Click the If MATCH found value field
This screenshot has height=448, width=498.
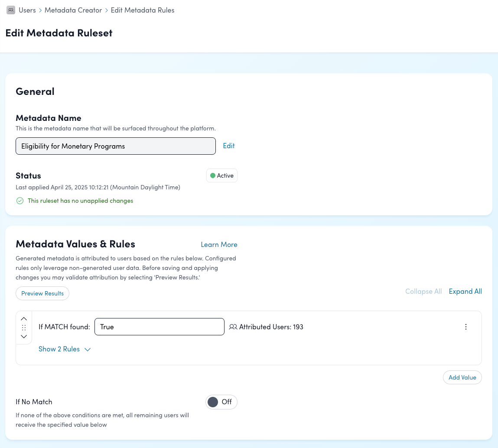tap(159, 327)
